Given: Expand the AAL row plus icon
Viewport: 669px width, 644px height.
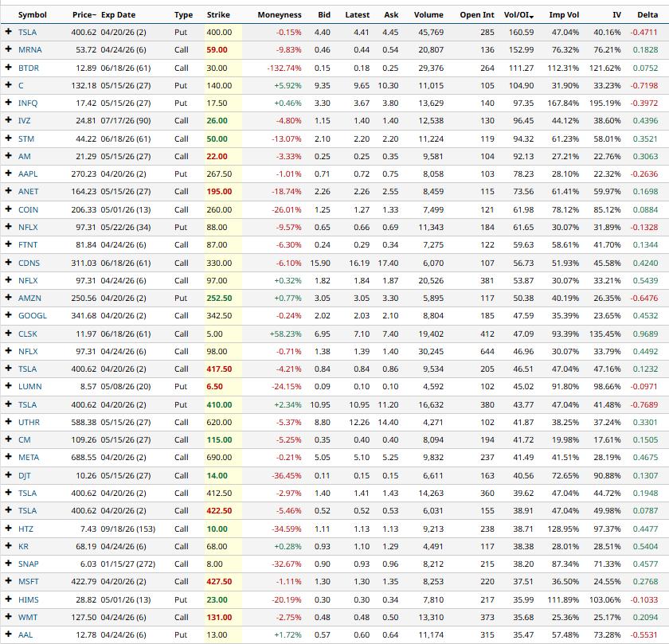Looking at the screenshot, I should click(8, 634).
